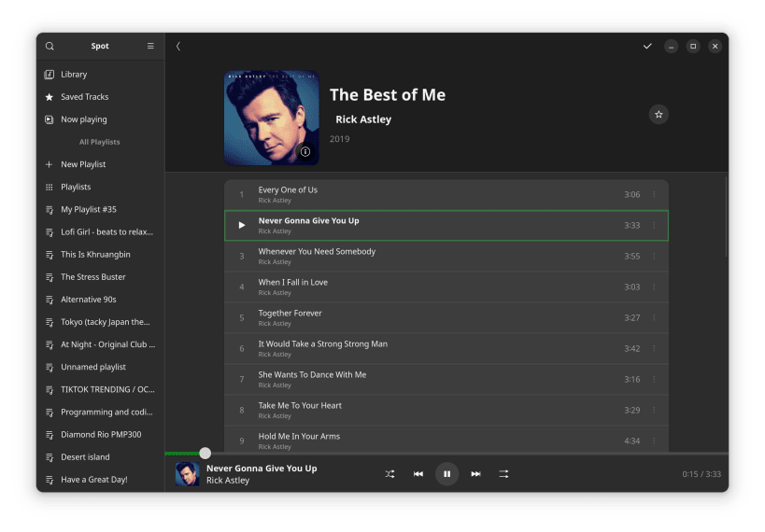Show album info via cover info icon
Screen dimensions: 765x532
305,151
